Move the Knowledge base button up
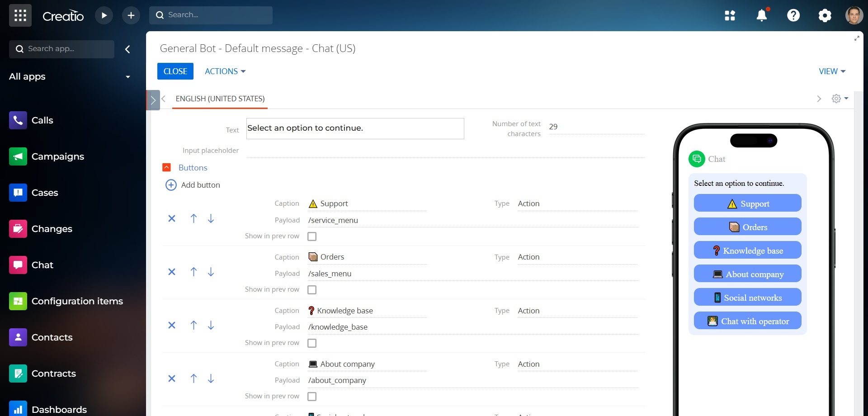The height and width of the screenshot is (416, 868). [x=193, y=326]
